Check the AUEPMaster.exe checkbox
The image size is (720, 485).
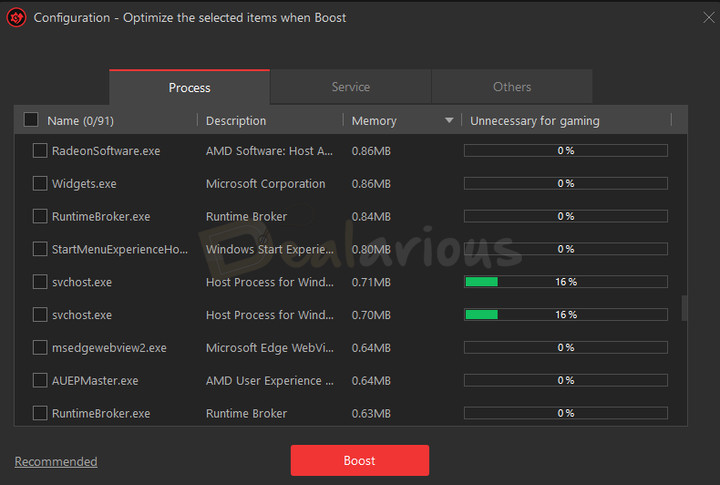40,381
